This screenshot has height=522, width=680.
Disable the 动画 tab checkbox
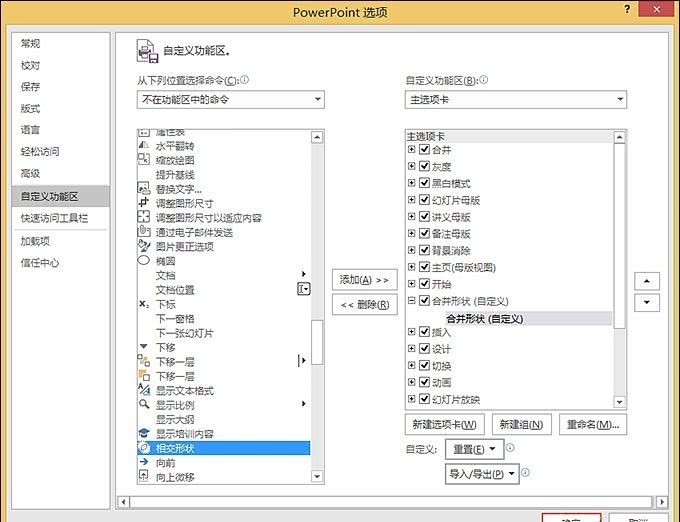(x=424, y=382)
